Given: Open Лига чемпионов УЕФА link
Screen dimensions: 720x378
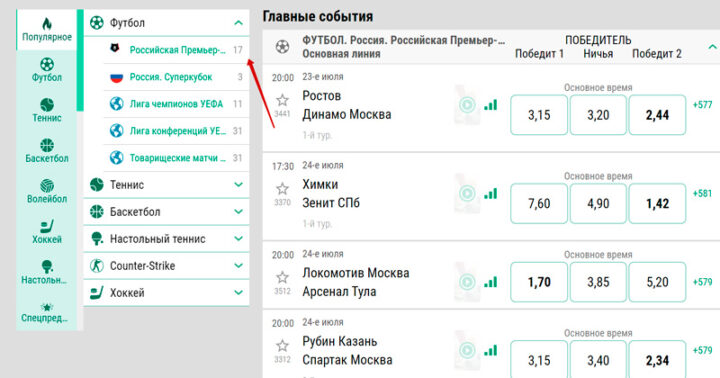Looking at the screenshot, I should [176, 104].
